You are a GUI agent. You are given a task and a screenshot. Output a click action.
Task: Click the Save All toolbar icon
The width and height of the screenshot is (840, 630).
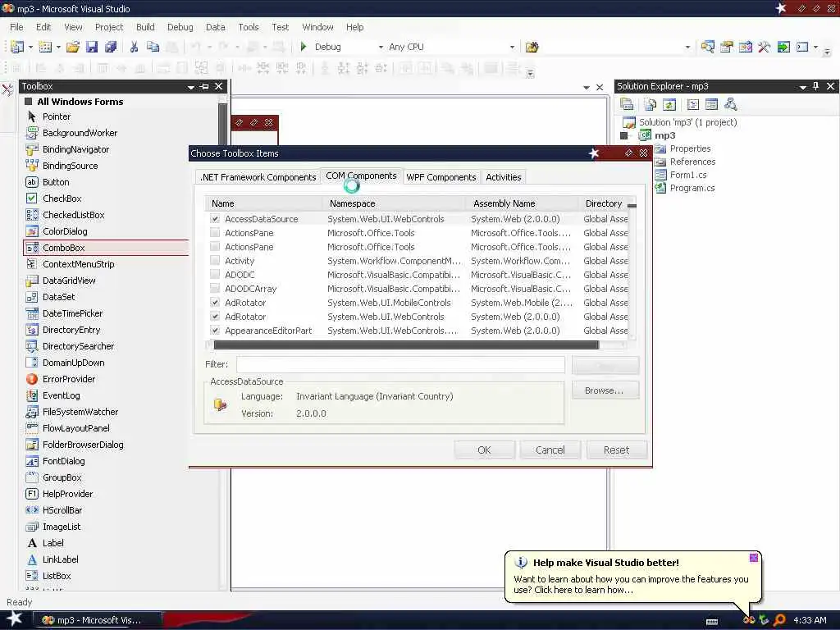pos(111,47)
